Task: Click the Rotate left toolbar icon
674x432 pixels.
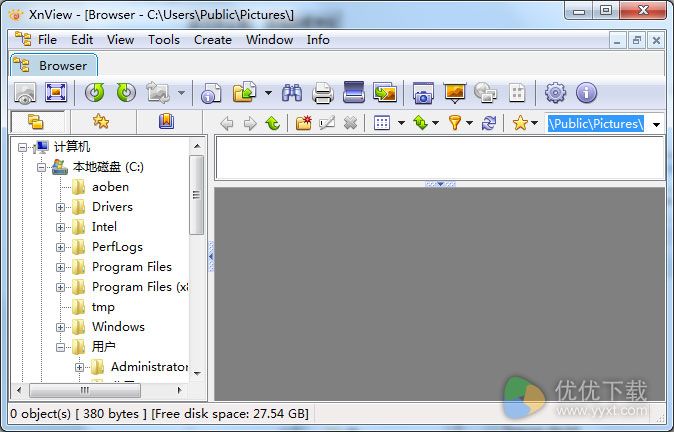Action: click(x=94, y=92)
